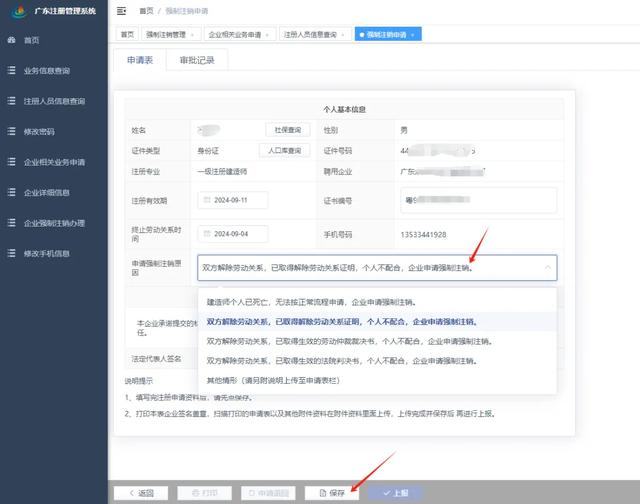Click calendar icon in 注册有效期 date field
Screen dimensions: 640x504
pyautogui.click(x=207, y=200)
